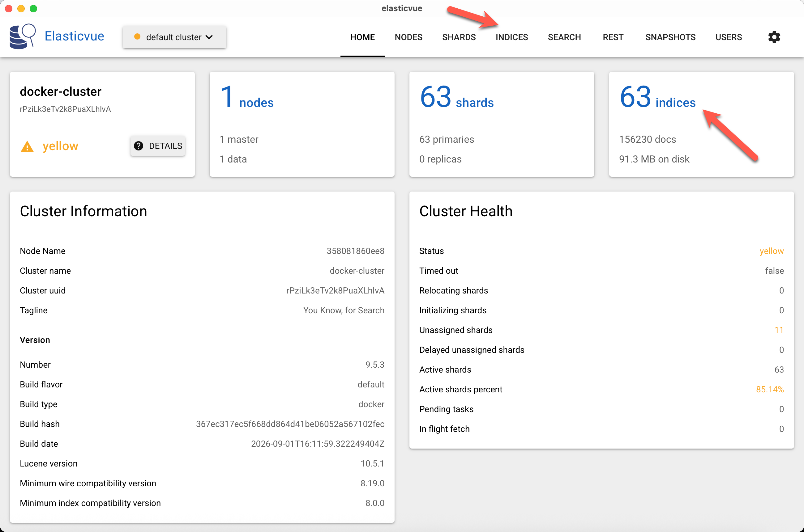Switch to the HOME tab

point(363,37)
